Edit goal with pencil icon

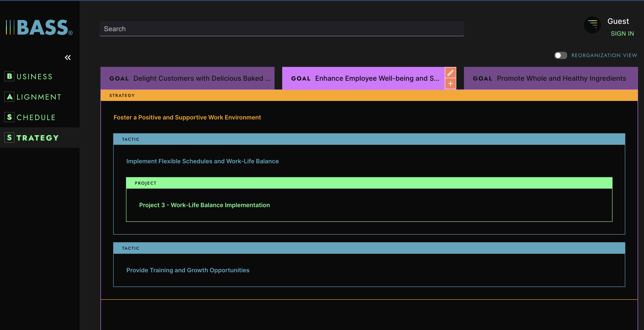click(x=450, y=73)
